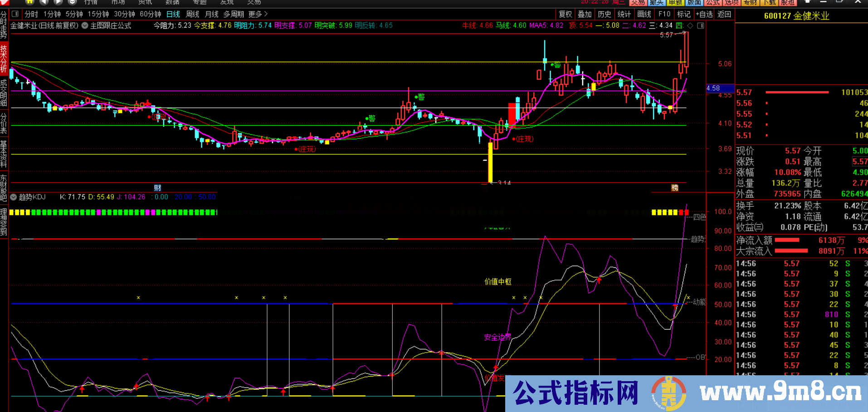Expand the 更多 period options dropdown

tap(255, 14)
